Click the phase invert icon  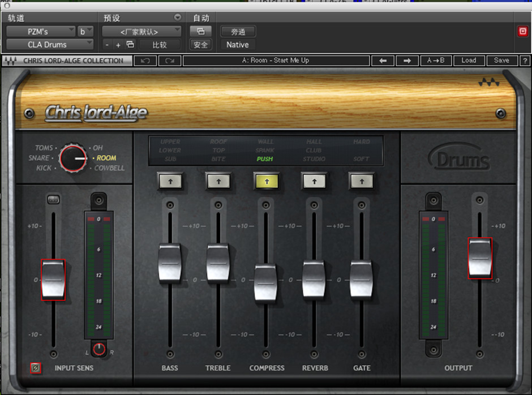36,368
